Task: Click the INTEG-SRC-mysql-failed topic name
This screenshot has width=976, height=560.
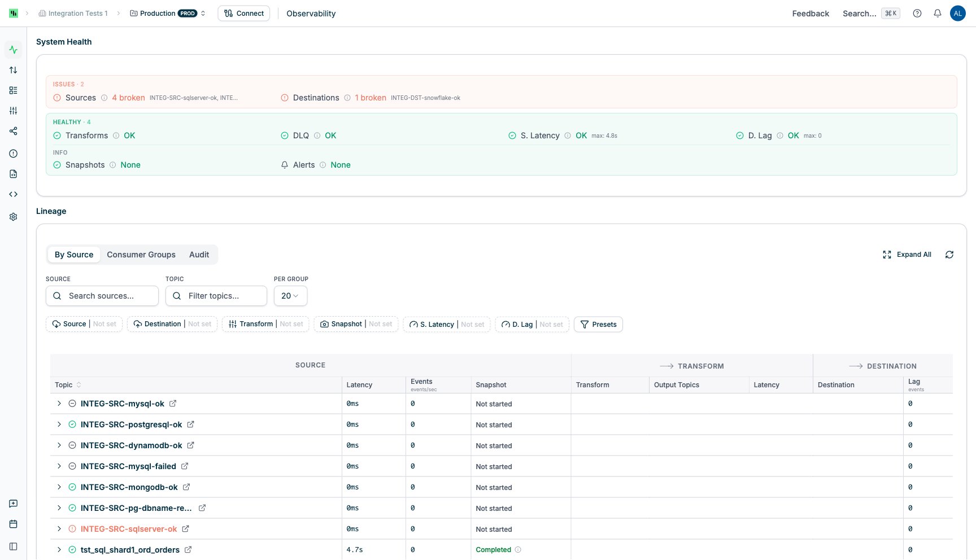Action: (128, 466)
